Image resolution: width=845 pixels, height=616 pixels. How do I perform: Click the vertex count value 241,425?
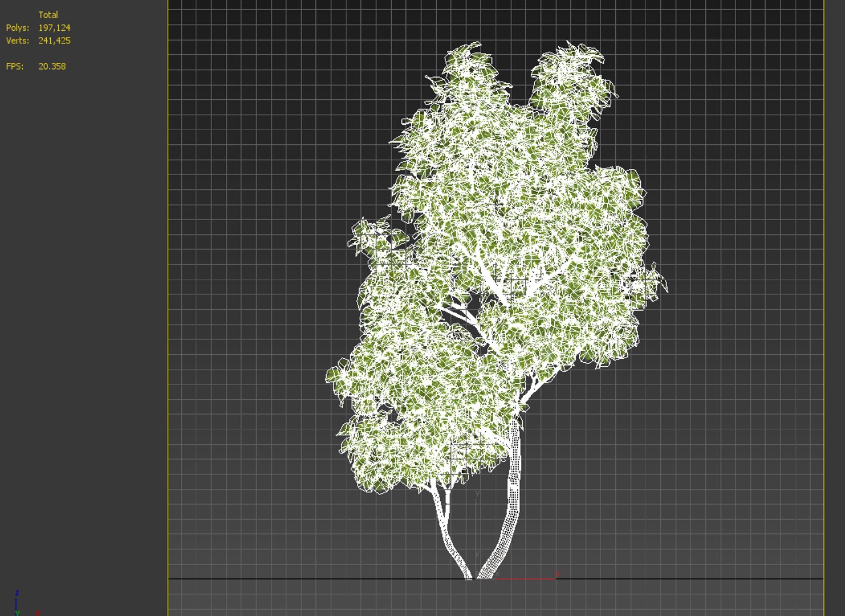pyautogui.click(x=54, y=41)
